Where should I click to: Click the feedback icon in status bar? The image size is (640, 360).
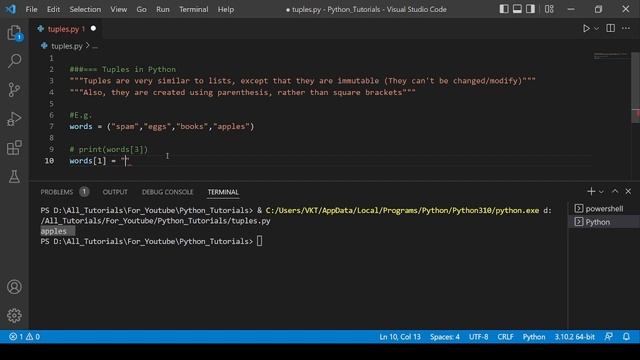tap(609, 337)
